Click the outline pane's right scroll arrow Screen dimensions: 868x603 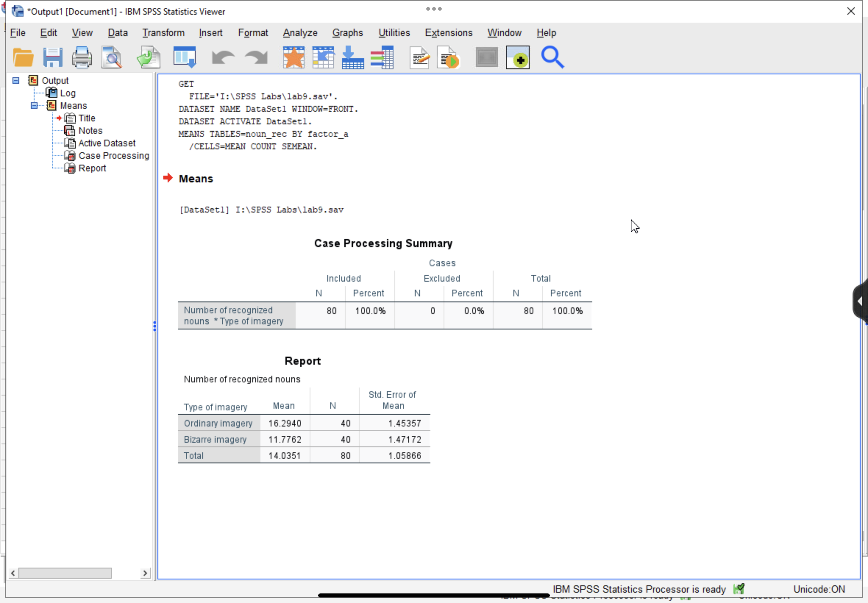coord(146,573)
